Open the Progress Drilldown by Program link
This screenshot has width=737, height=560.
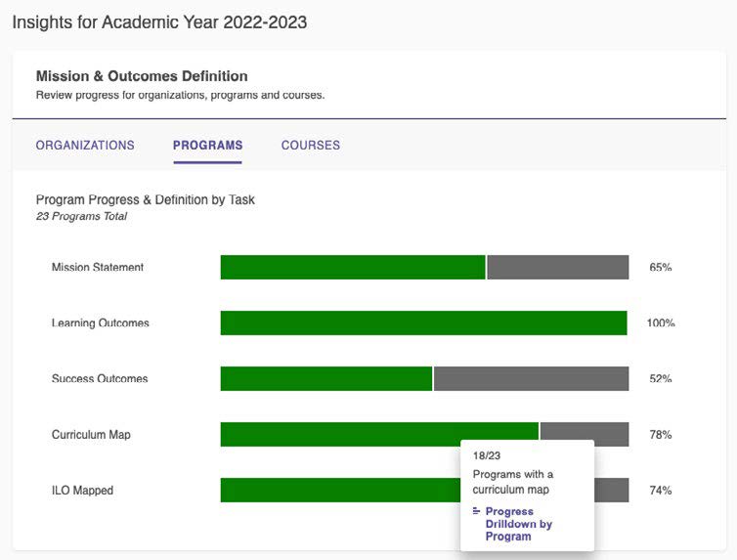point(518,524)
